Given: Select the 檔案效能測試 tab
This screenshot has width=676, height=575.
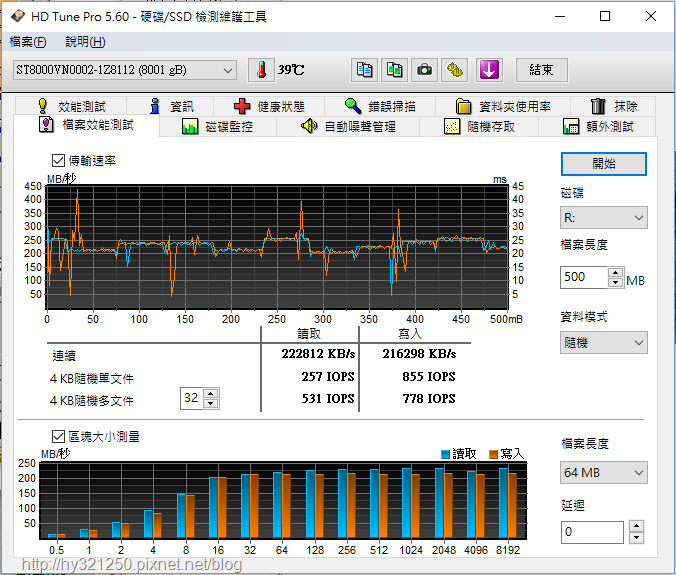Looking at the screenshot, I should pyautogui.click(x=86, y=125).
